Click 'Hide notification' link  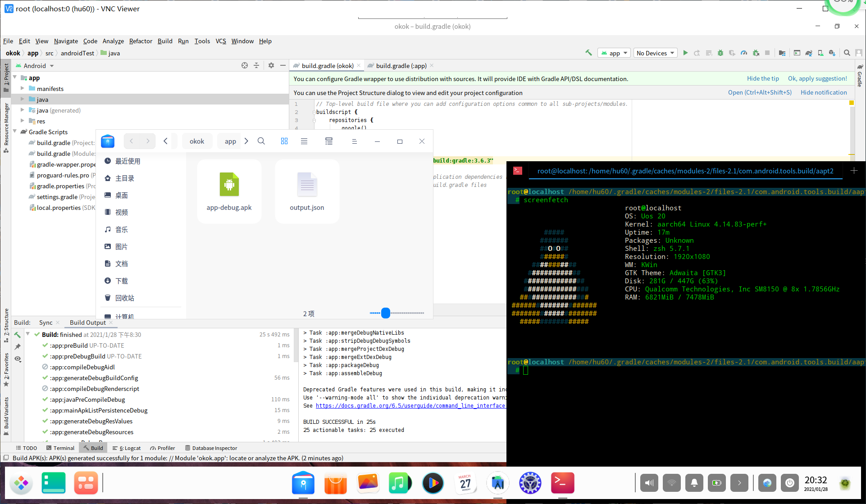824,92
